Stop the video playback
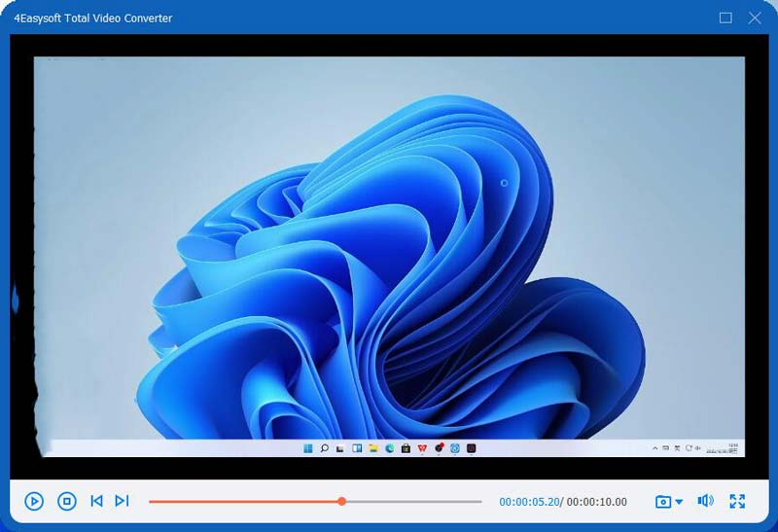Screen dimensions: 778x532 67,501
